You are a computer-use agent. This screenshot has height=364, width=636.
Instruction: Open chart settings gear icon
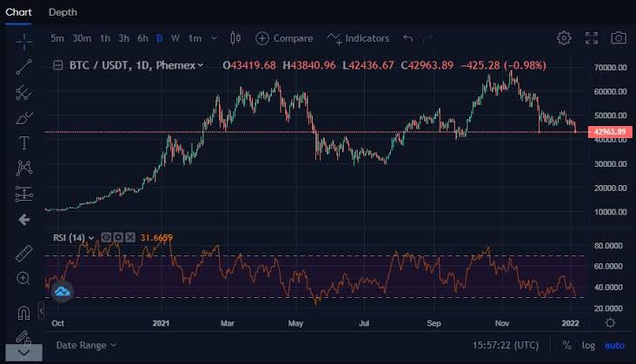pos(564,38)
